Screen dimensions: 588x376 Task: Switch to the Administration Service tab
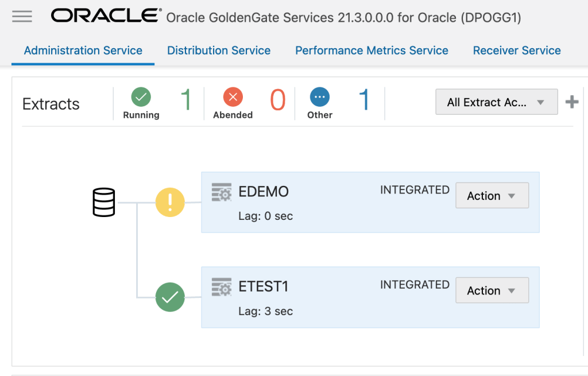click(83, 51)
